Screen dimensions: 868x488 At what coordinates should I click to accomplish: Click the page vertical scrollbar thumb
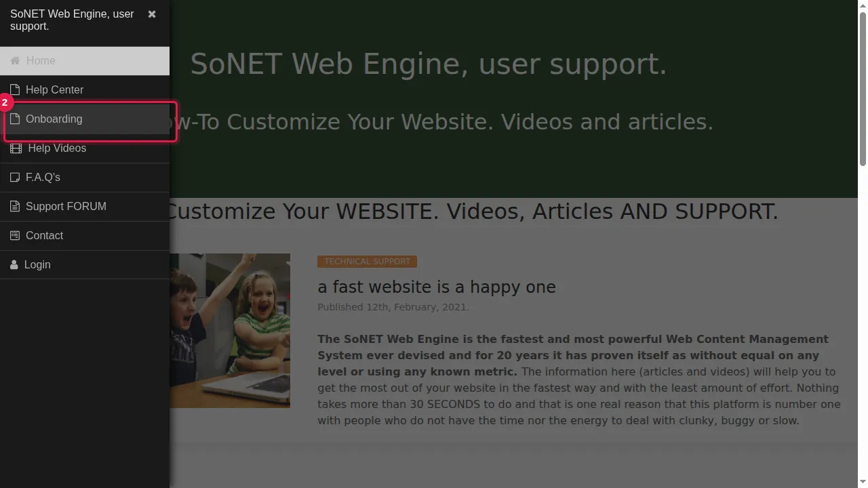coord(863,88)
